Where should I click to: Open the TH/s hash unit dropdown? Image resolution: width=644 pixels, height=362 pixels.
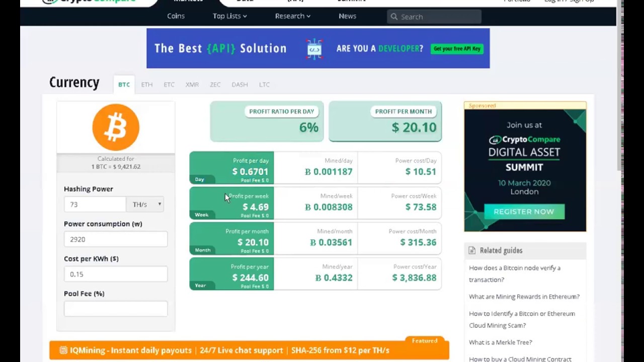[145, 205]
